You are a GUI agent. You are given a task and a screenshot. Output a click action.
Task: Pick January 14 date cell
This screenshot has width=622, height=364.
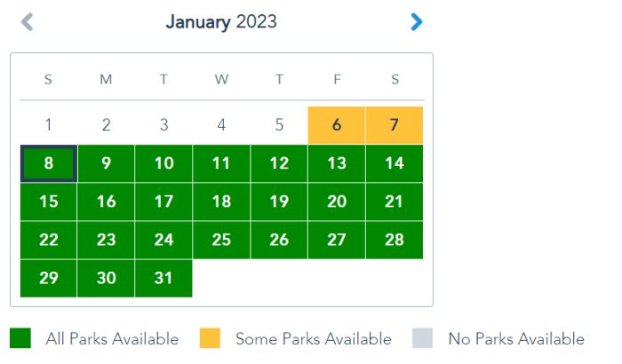point(395,163)
